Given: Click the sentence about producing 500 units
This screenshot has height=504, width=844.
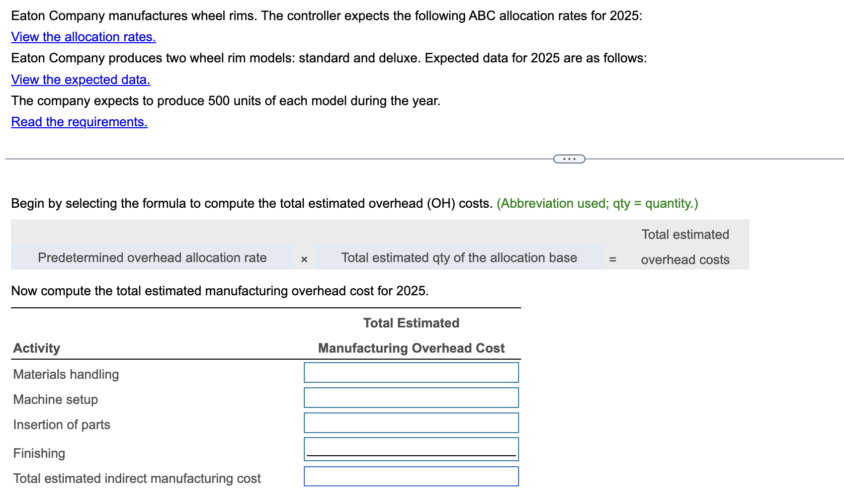Looking at the screenshot, I should [x=226, y=101].
